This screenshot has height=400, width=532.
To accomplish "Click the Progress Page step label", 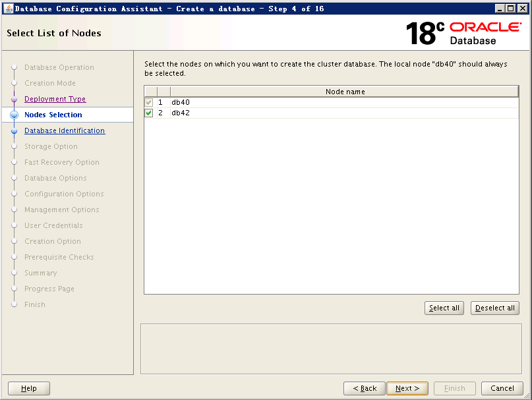I will pos(49,289).
